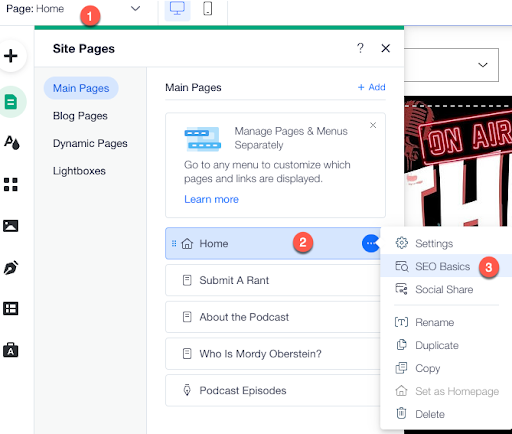Click the Delete trash icon in menu
This screenshot has width=512, height=434.
click(x=401, y=413)
